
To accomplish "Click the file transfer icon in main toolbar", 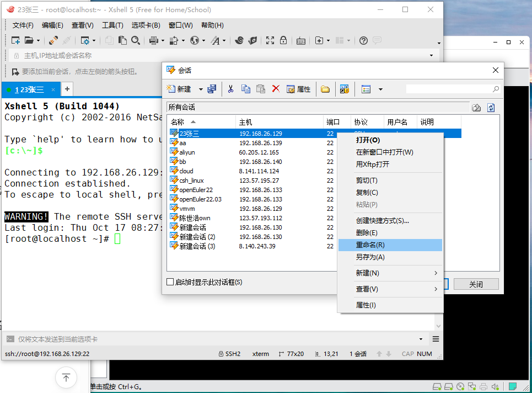I will [x=174, y=40].
